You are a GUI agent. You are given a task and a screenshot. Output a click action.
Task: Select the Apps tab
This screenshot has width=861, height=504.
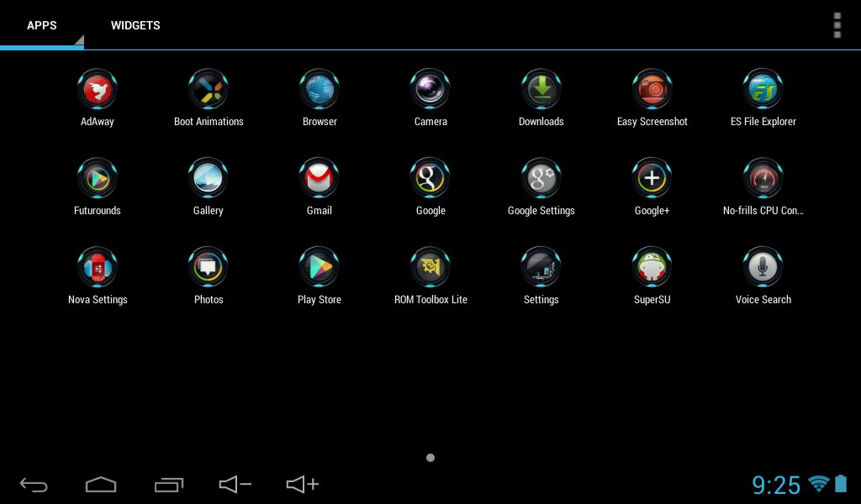(x=42, y=25)
